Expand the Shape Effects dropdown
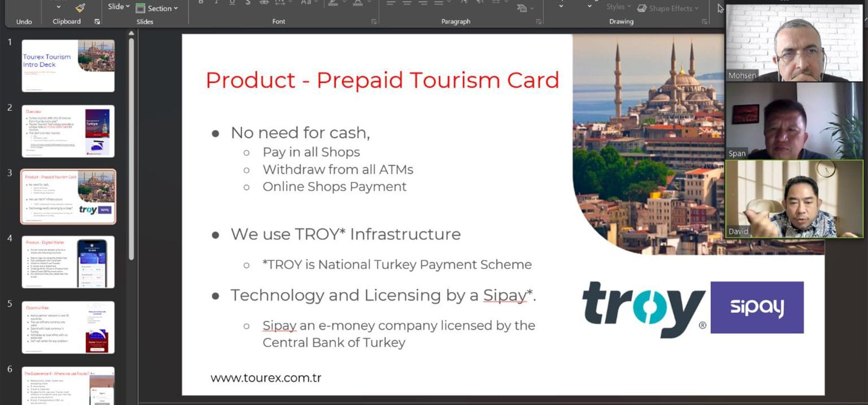 pos(668,8)
